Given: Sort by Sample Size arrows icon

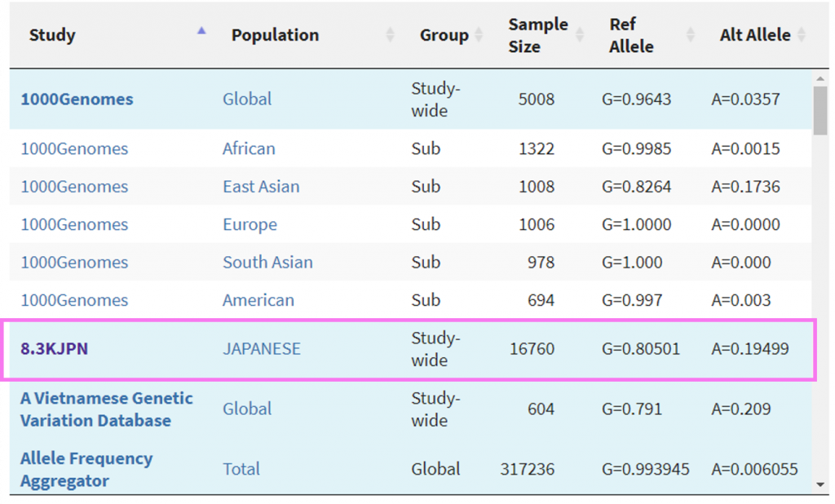Looking at the screenshot, I should (580, 34).
